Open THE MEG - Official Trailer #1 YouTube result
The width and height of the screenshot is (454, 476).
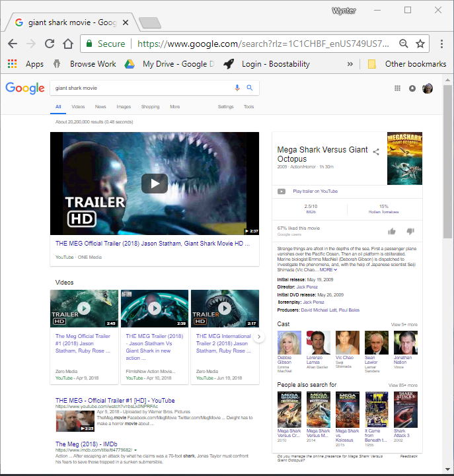[115, 401]
